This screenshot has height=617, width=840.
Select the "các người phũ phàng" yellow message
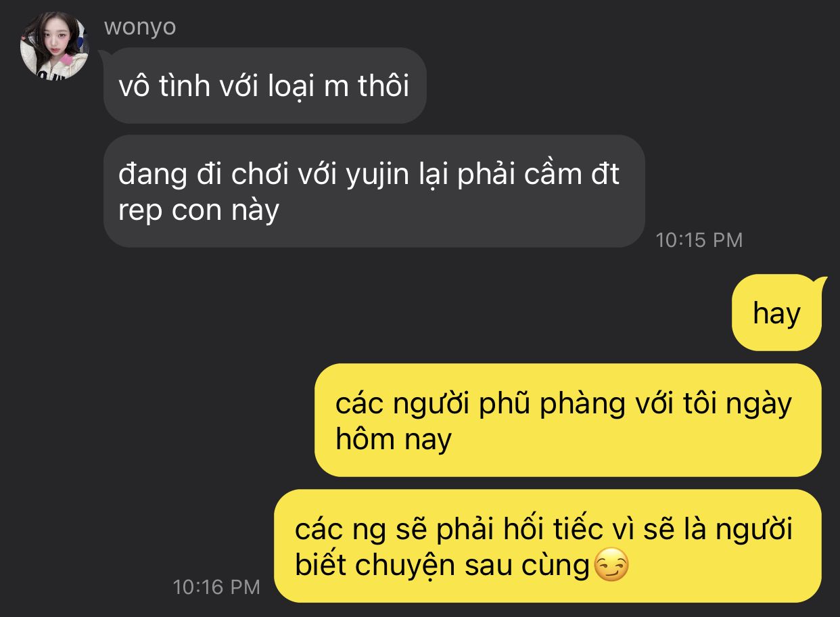click(567, 420)
